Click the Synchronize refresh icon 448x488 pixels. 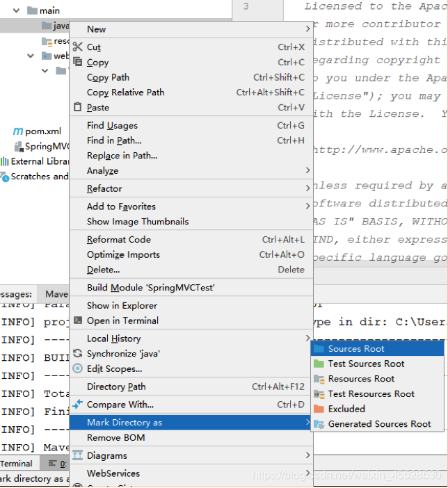78,353
